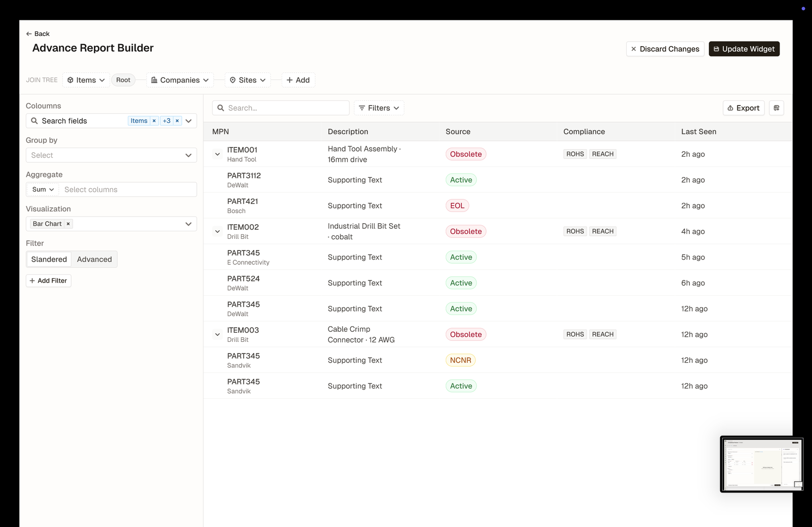The image size is (812, 527).
Task: Click the 6h ago last seen cell
Action: [x=693, y=283]
